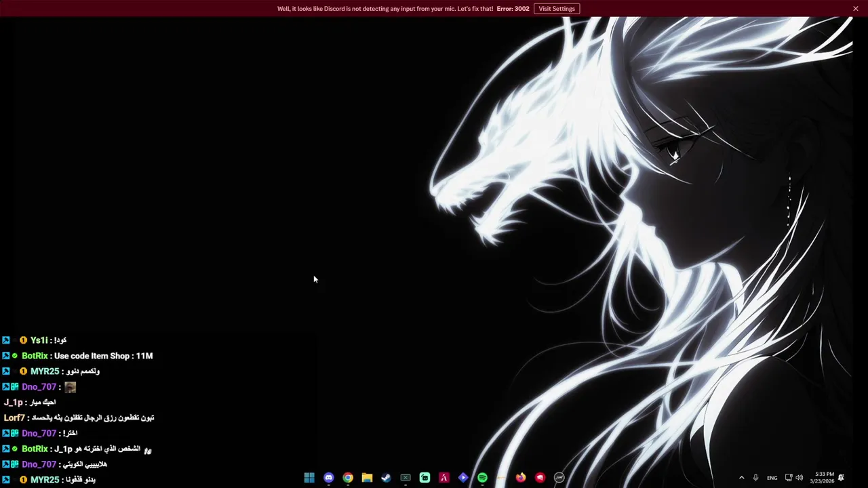868x488 pixels.
Task: Open the purple play-arrow taskbar app
Action: pos(463,478)
